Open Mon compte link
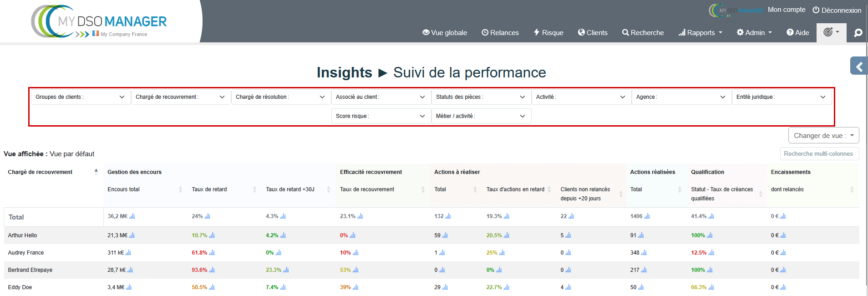 (786, 10)
